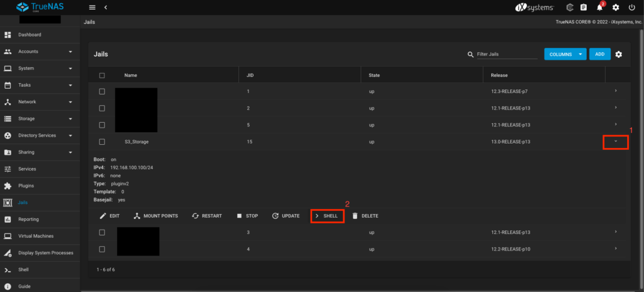Viewport: 644px width, 292px height.
Task: Click the hamburger menu icon in top bar
Action: pyautogui.click(x=92, y=7)
